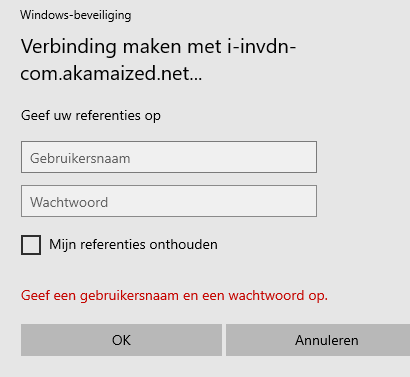Click the Wachtwoord input field
The height and width of the screenshot is (377, 410).
tap(169, 201)
